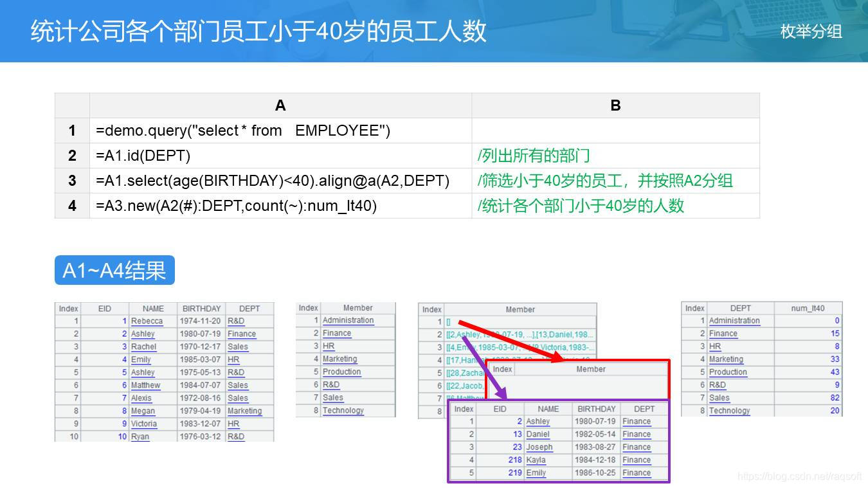Click Marketing in Megan's row

tap(244, 411)
